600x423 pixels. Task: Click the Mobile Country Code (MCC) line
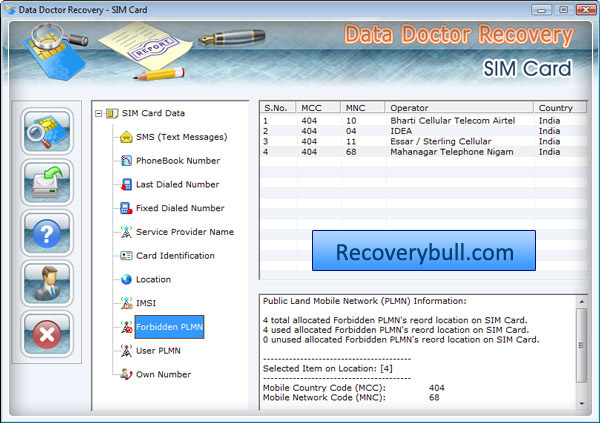click(354, 388)
